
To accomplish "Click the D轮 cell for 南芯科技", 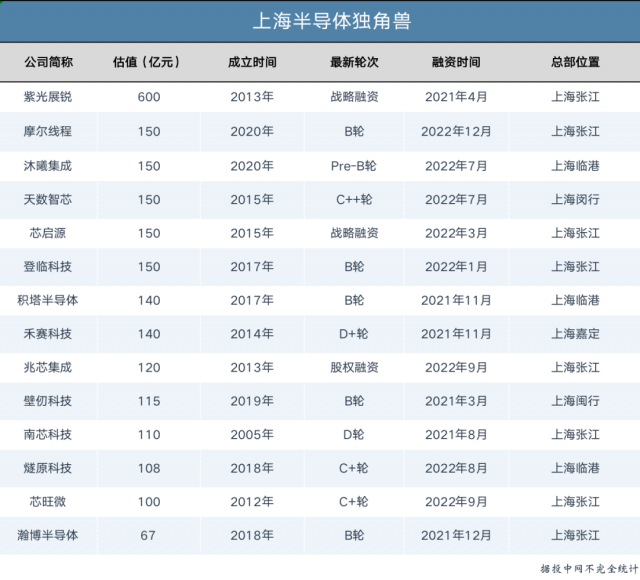I will [x=353, y=435].
